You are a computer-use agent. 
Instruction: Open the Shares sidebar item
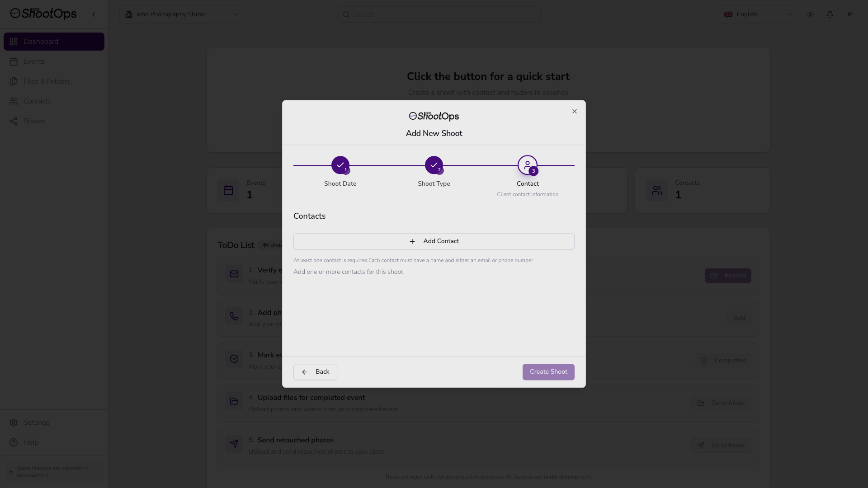[34, 121]
